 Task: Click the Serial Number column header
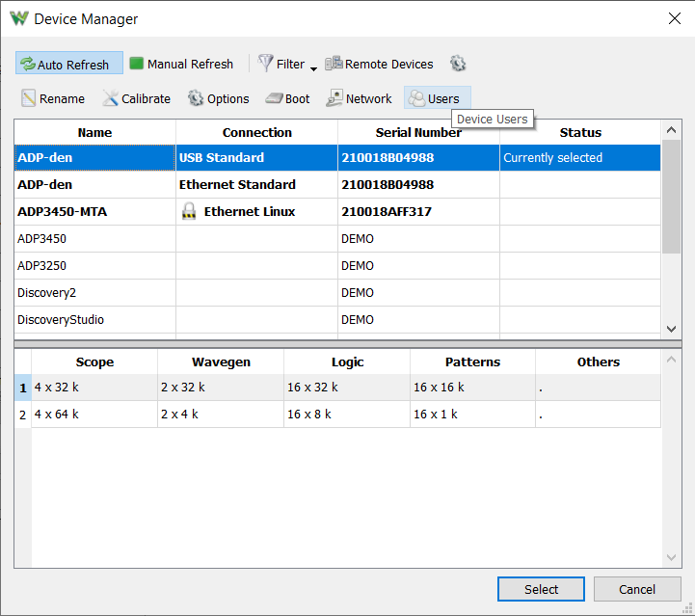coord(419,132)
